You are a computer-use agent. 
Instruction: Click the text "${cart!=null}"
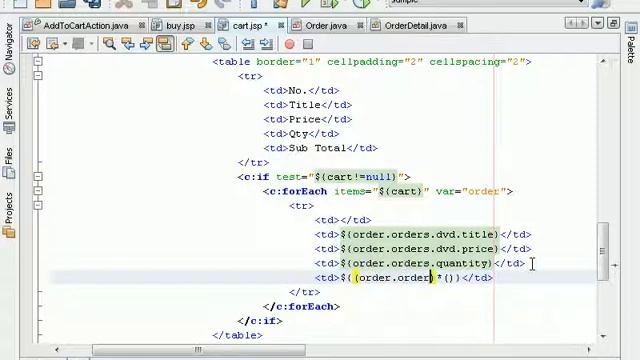pyautogui.click(x=356, y=177)
